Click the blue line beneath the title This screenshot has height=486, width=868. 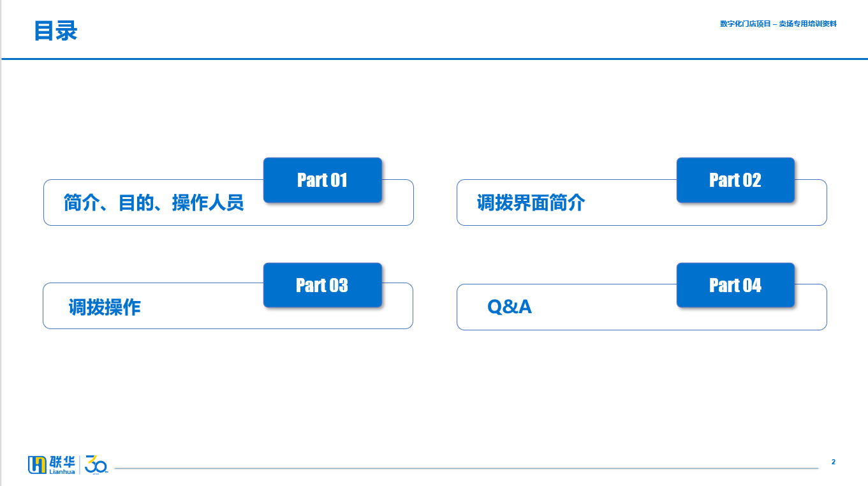(434, 59)
